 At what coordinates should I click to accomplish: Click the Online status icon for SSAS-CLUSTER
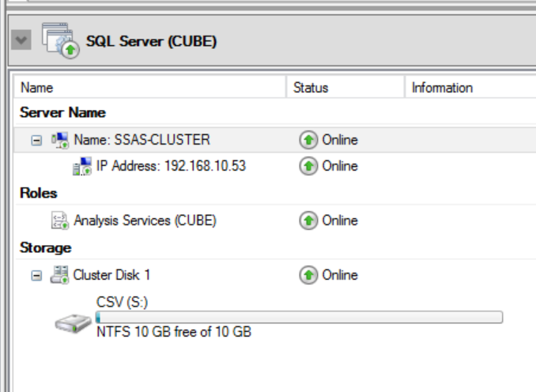308,140
